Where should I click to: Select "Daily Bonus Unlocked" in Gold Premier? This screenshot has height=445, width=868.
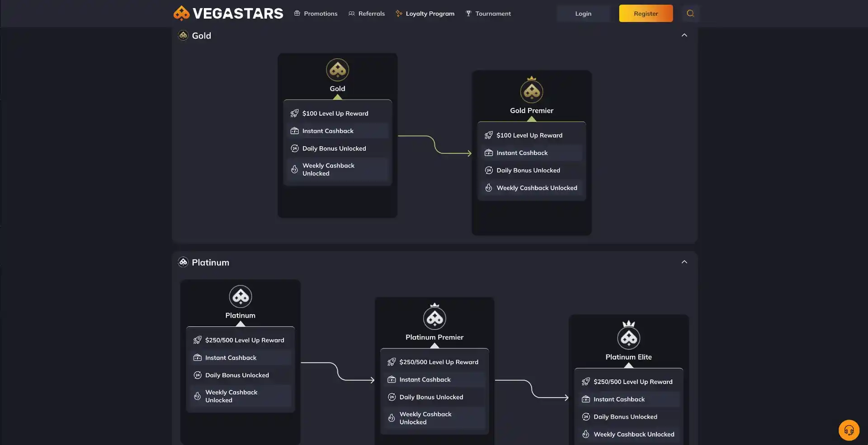(x=528, y=170)
